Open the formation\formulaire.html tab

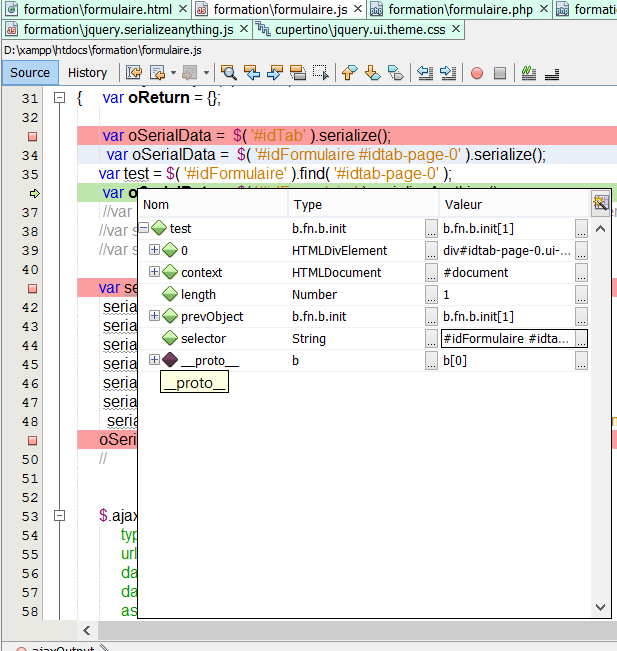coord(97,9)
